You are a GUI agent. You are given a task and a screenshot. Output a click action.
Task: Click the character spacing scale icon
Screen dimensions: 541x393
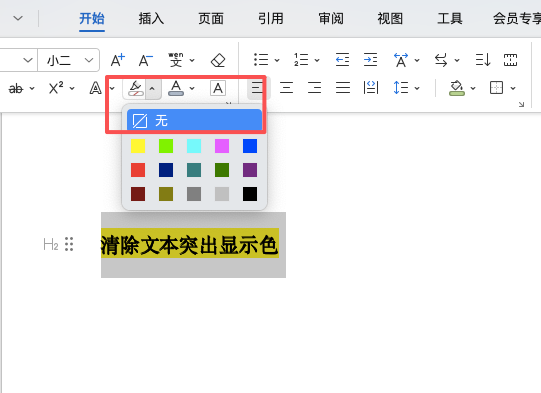click(x=401, y=60)
